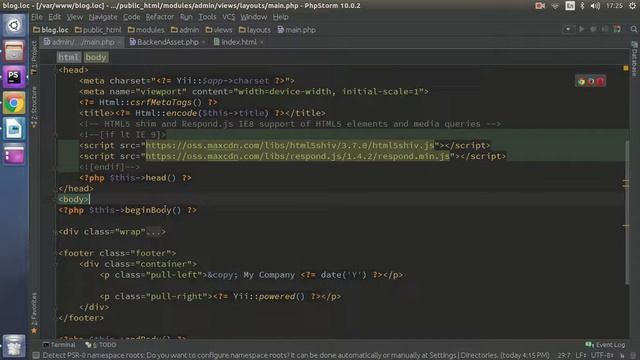
Task: Change file encoding UTF-8
Action: pyautogui.click(x=602, y=356)
